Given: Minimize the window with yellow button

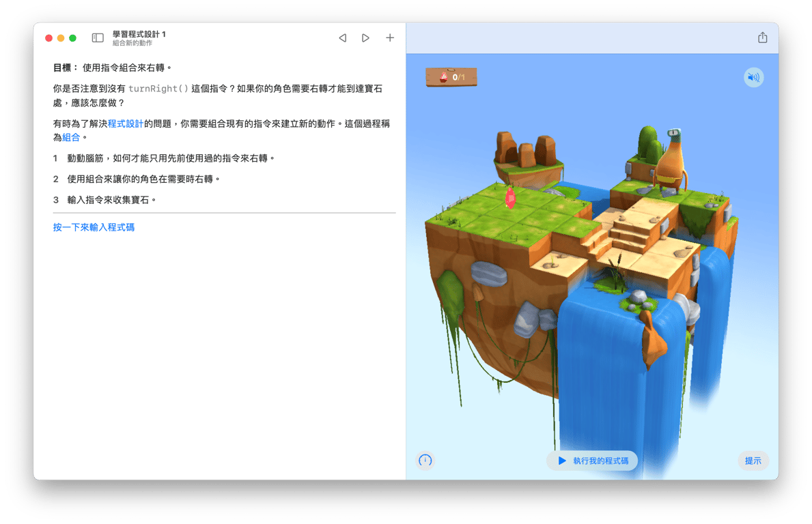Looking at the screenshot, I should tap(61, 38).
